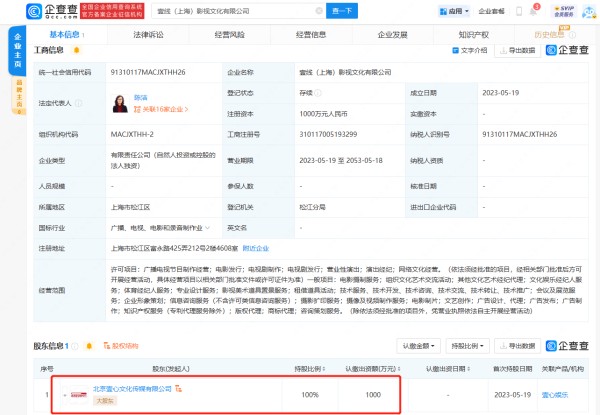Click the bell icon next to 股东信息

coord(89,346)
